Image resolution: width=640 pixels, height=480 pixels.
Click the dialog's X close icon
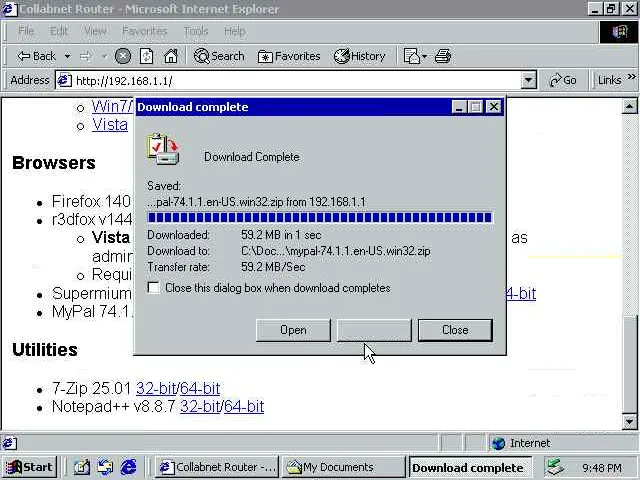coord(494,107)
